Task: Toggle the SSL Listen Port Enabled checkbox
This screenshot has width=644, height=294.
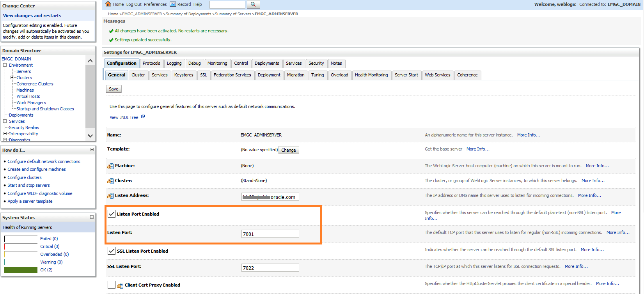Action: [x=112, y=251]
